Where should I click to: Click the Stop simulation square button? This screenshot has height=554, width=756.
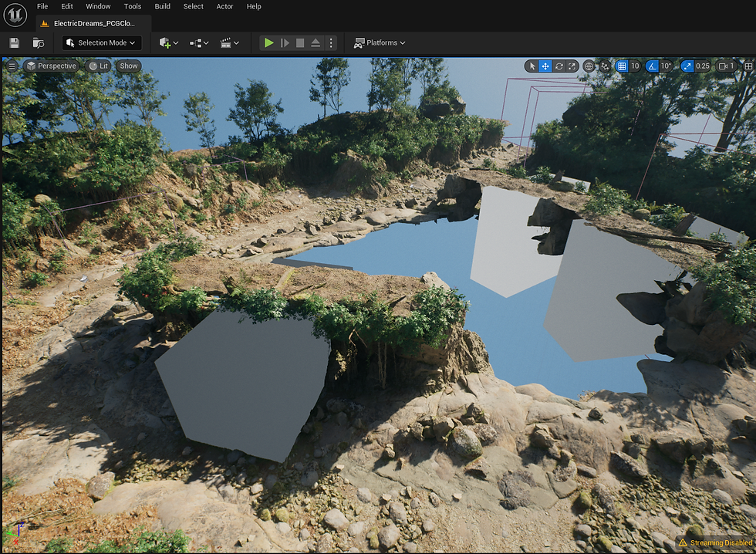pyautogui.click(x=300, y=43)
